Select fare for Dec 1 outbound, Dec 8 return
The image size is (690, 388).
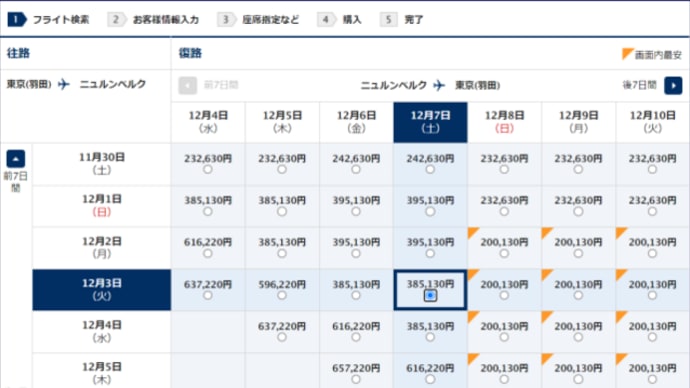(504, 211)
